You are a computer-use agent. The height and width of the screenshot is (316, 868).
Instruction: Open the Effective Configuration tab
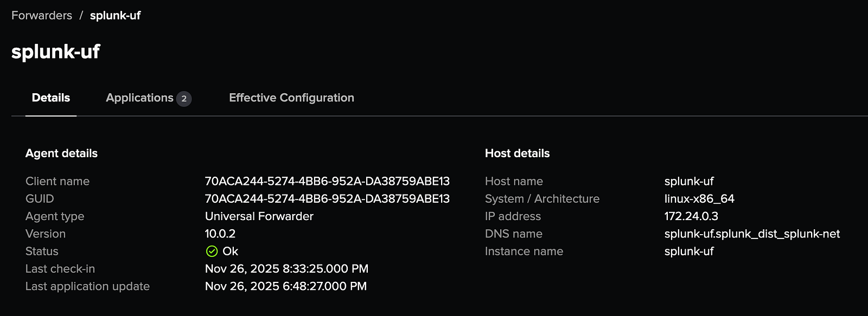pyautogui.click(x=291, y=98)
